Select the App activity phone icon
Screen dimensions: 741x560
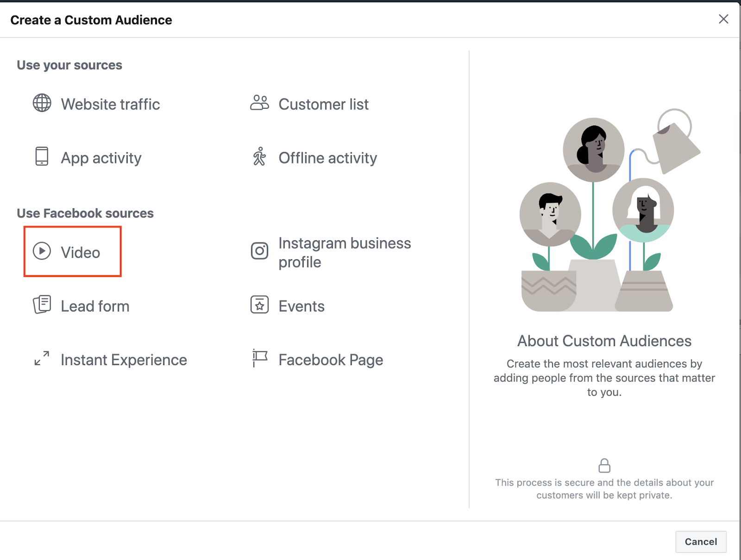(42, 156)
